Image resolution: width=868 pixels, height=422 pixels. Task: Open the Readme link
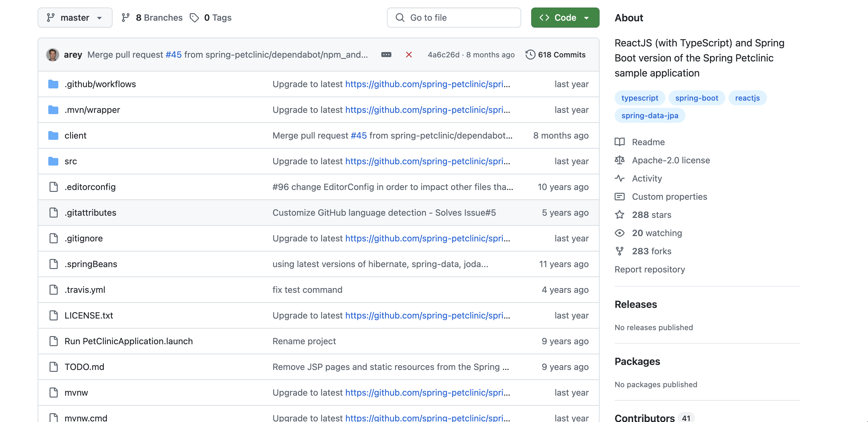(648, 142)
